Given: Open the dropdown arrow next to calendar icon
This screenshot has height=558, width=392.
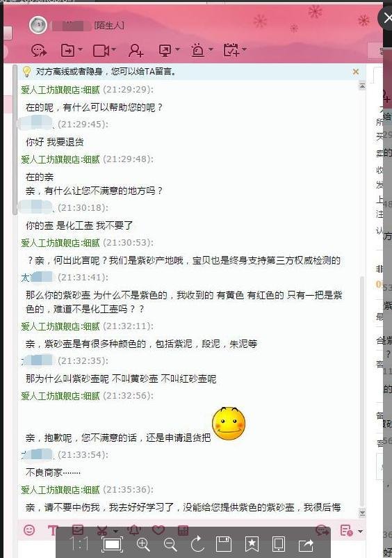Looking at the screenshot, I should click(x=244, y=49).
